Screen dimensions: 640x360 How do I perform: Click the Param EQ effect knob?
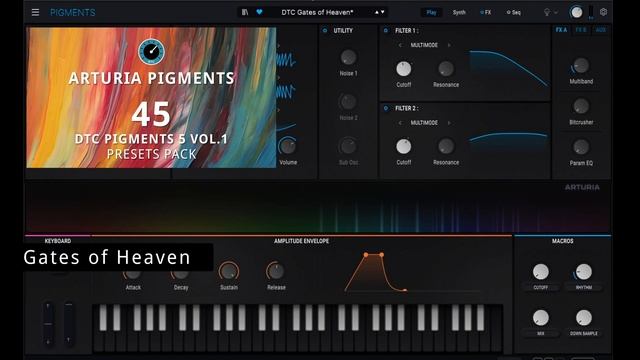581,147
